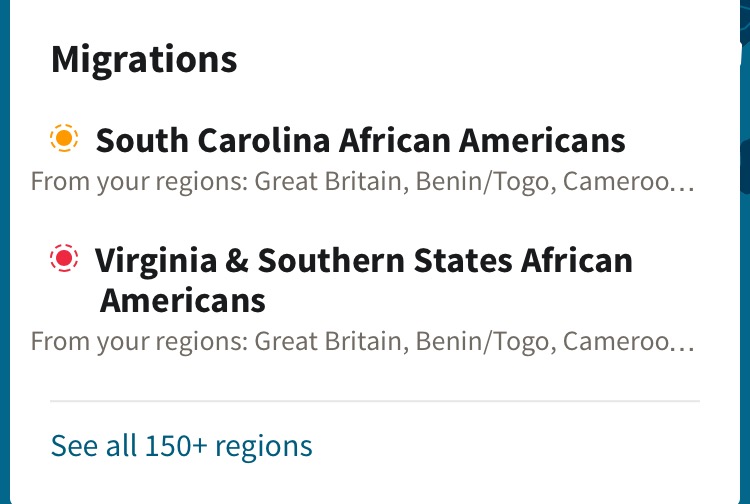Expand truncated Cameroo… text in South Carolina row

pos(629,182)
